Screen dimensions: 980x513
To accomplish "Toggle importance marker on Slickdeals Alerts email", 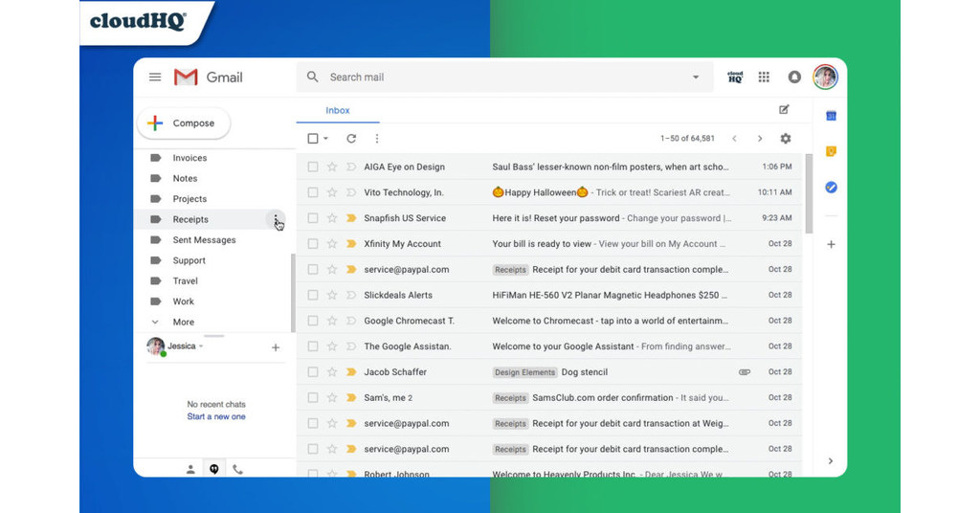I will pyautogui.click(x=351, y=295).
